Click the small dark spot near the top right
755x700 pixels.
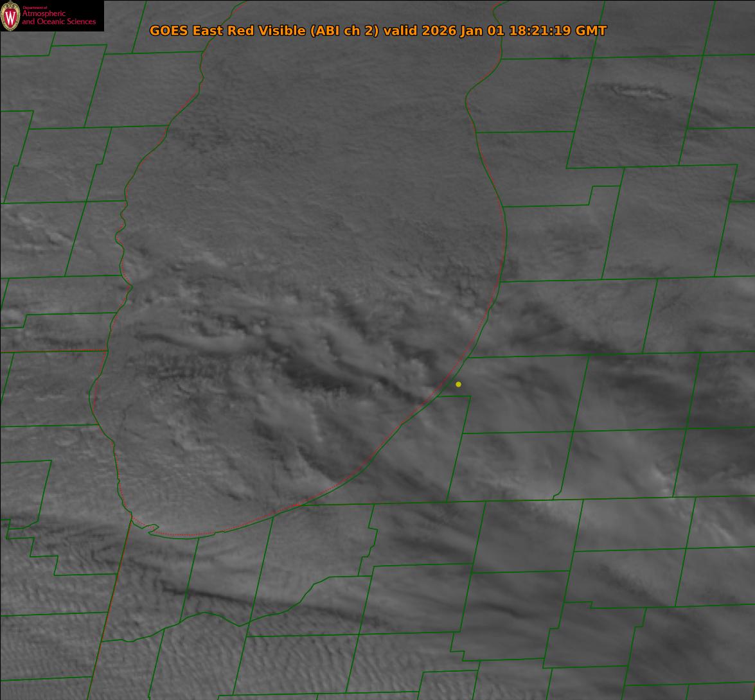pyautogui.click(x=564, y=58)
